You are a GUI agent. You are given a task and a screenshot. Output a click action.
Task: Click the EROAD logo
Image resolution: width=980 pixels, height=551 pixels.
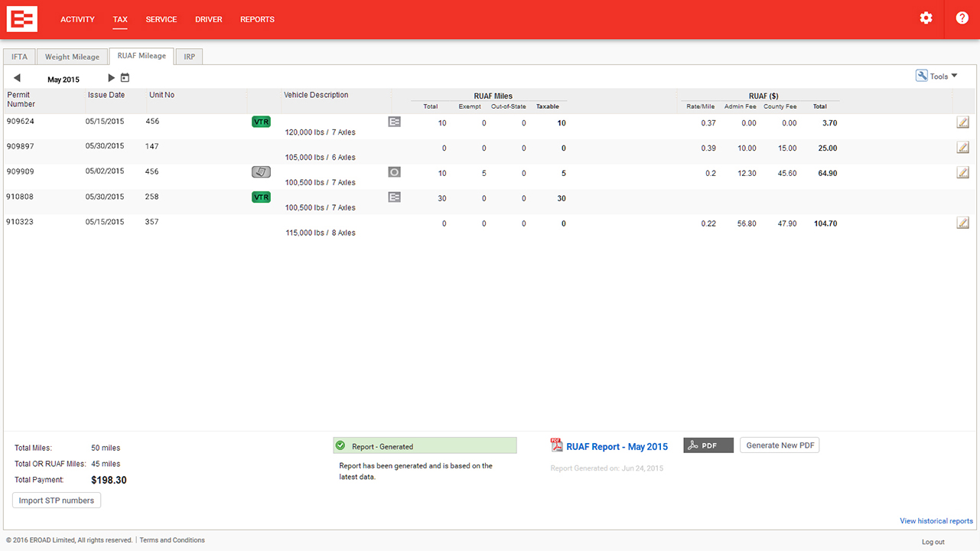(x=21, y=19)
